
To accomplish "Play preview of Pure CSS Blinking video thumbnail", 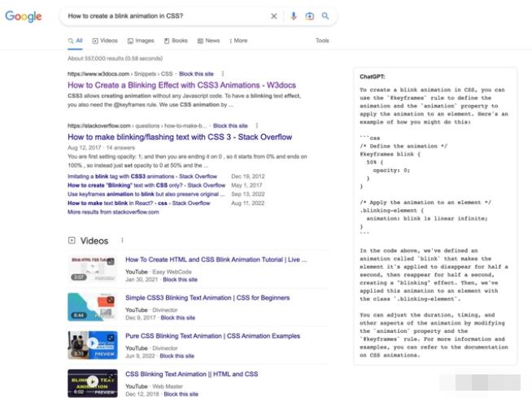I will (93, 345).
